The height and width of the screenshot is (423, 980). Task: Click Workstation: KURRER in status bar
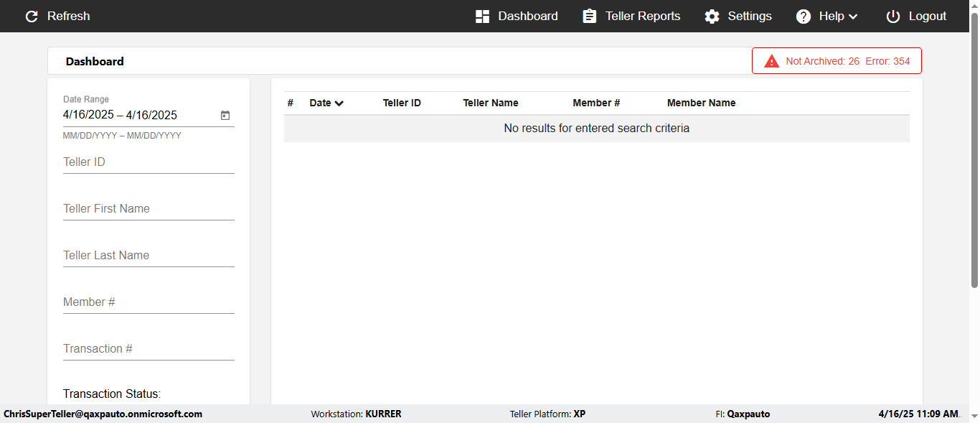point(356,414)
